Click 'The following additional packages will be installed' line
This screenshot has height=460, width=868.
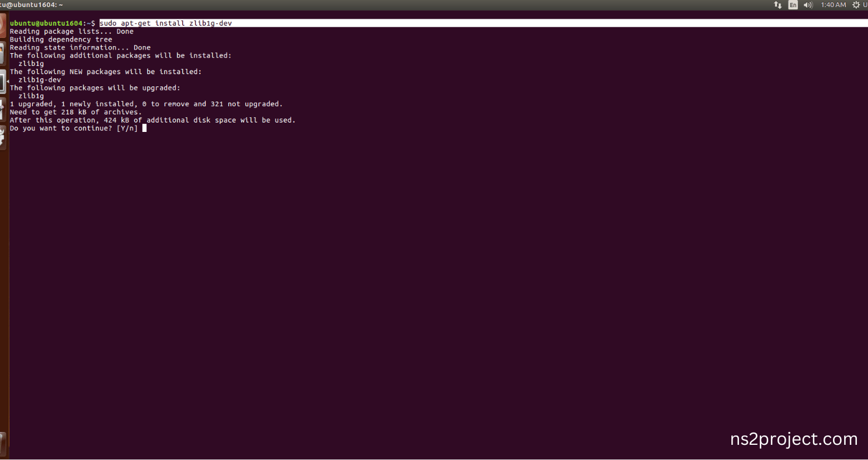(x=121, y=55)
